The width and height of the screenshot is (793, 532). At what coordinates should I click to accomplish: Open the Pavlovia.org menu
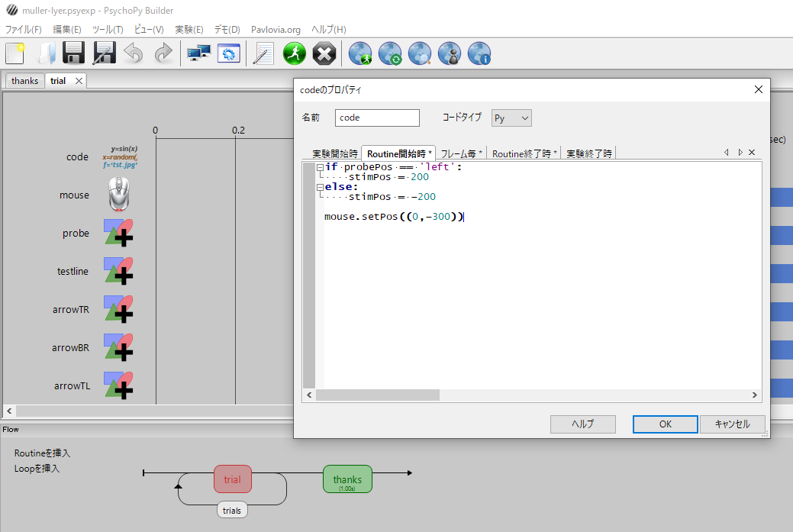[x=276, y=29]
